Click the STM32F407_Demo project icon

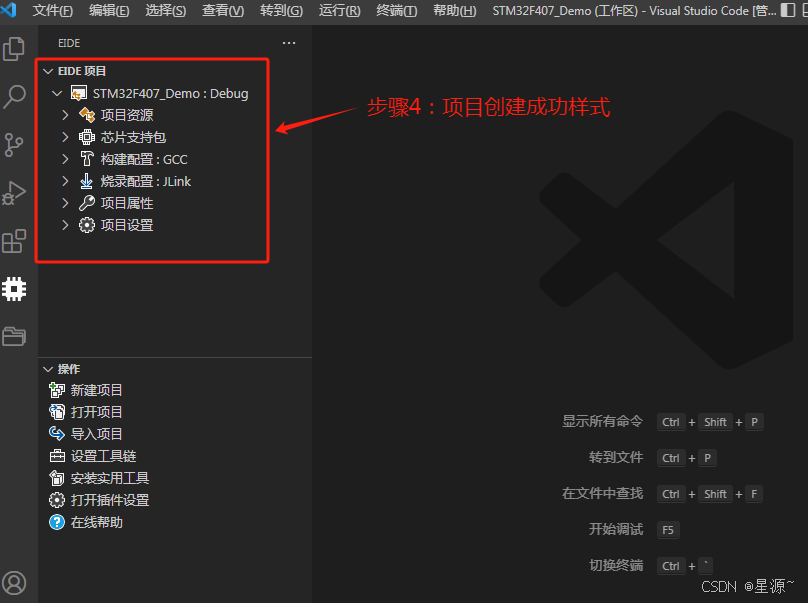click(x=78, y=93)
